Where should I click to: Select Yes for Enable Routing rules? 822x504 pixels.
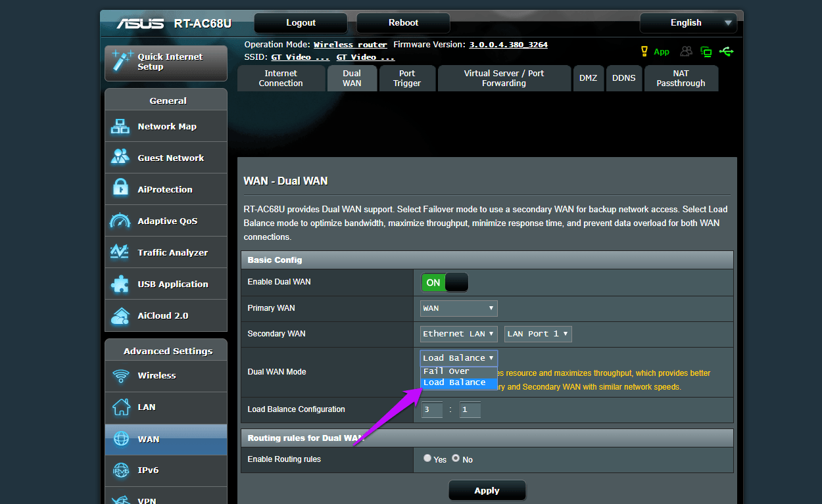(427, 459)
